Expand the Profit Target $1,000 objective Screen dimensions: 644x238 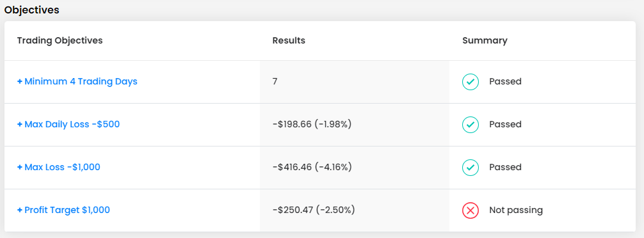tap(63, 210)
